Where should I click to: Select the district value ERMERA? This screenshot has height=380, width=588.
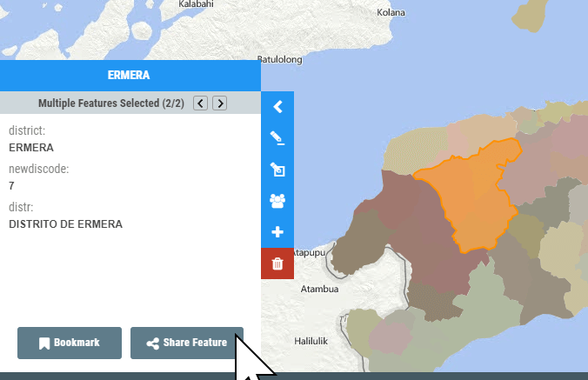point(31,148)
